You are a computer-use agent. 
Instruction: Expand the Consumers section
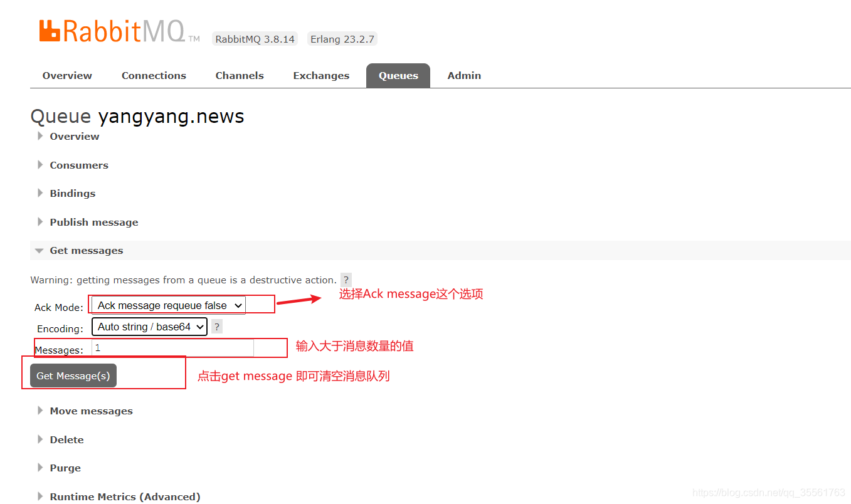pos(78,165)
